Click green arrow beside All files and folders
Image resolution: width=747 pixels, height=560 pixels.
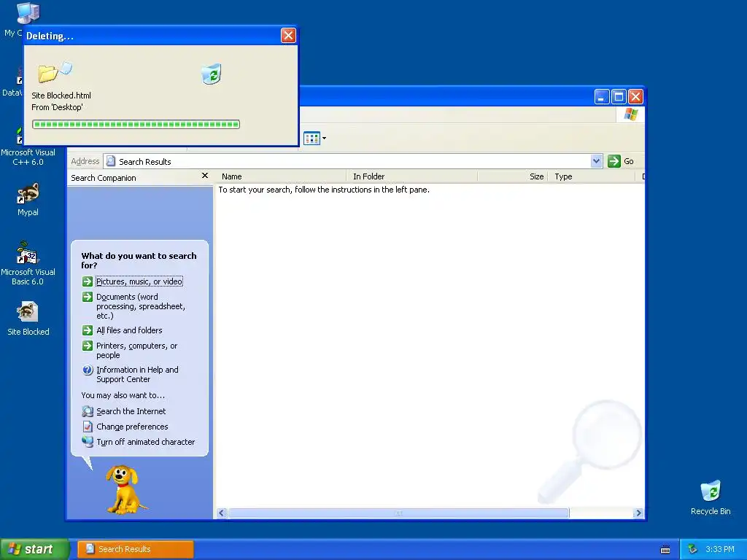[88, 330]
